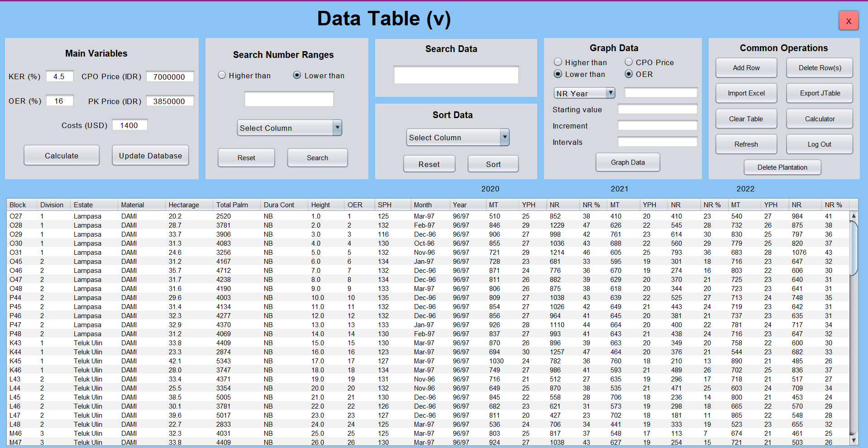Refresh the data table

tap(746, 144)
